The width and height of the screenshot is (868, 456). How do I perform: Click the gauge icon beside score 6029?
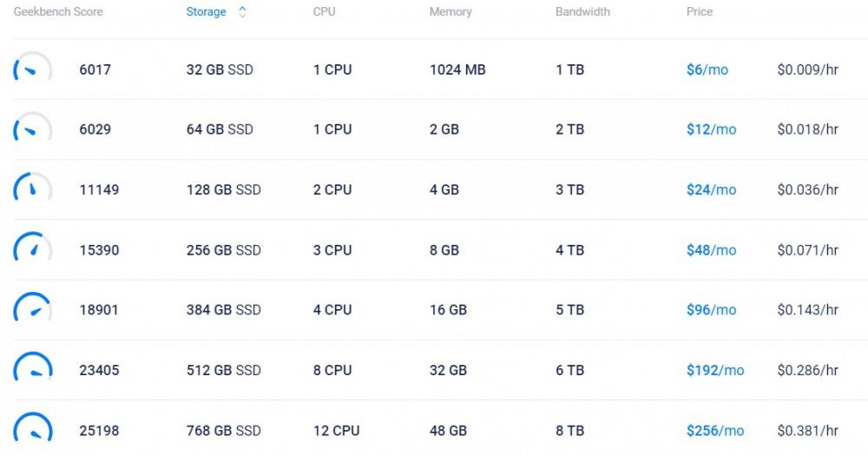click(x=32, y=129)
